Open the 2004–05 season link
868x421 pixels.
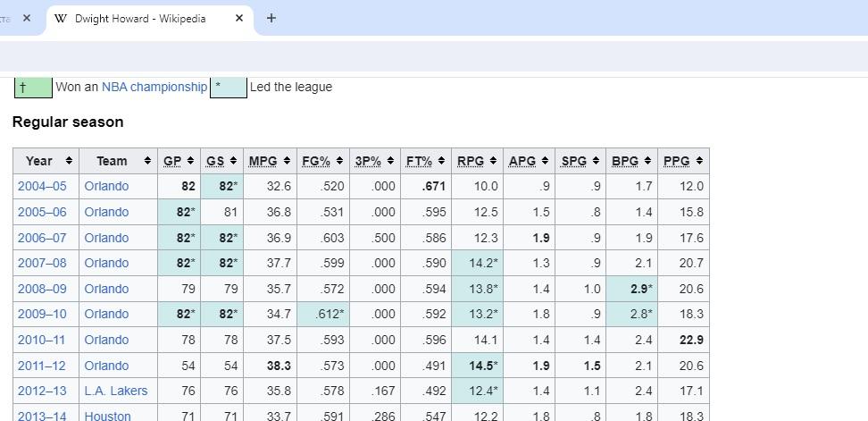pyautogui.click(x=42, y=186)
